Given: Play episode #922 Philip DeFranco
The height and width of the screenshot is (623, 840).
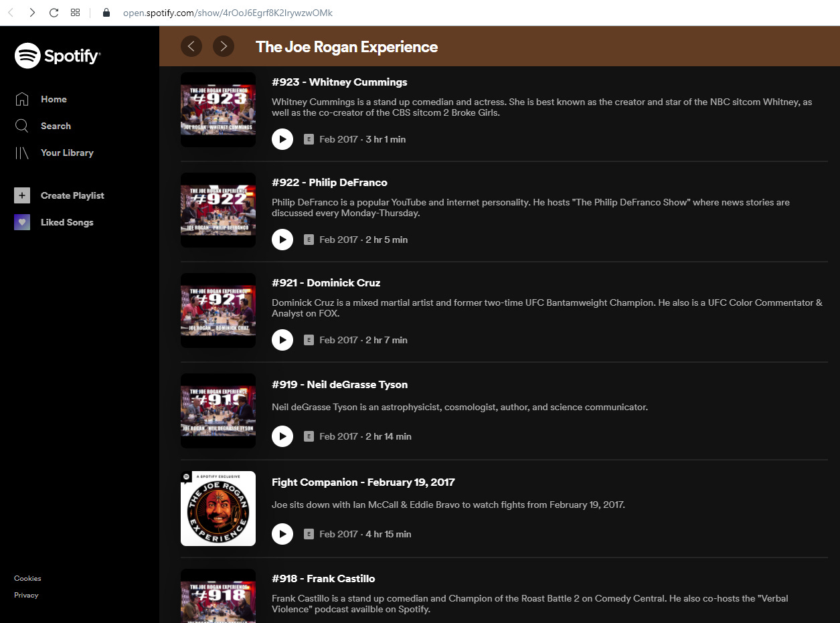Looking at the screenshot, I should pos(282,240).
